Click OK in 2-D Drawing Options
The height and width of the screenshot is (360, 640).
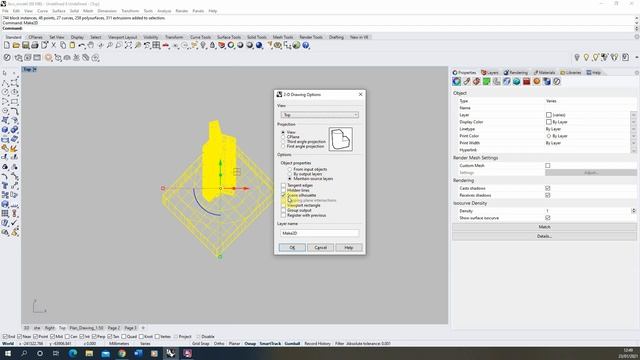coord(292,247)
